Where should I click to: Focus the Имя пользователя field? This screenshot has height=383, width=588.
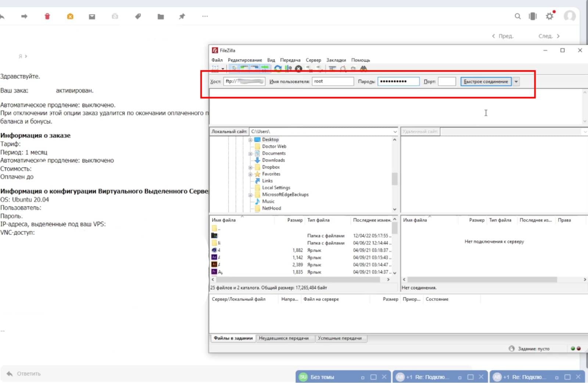333,81
